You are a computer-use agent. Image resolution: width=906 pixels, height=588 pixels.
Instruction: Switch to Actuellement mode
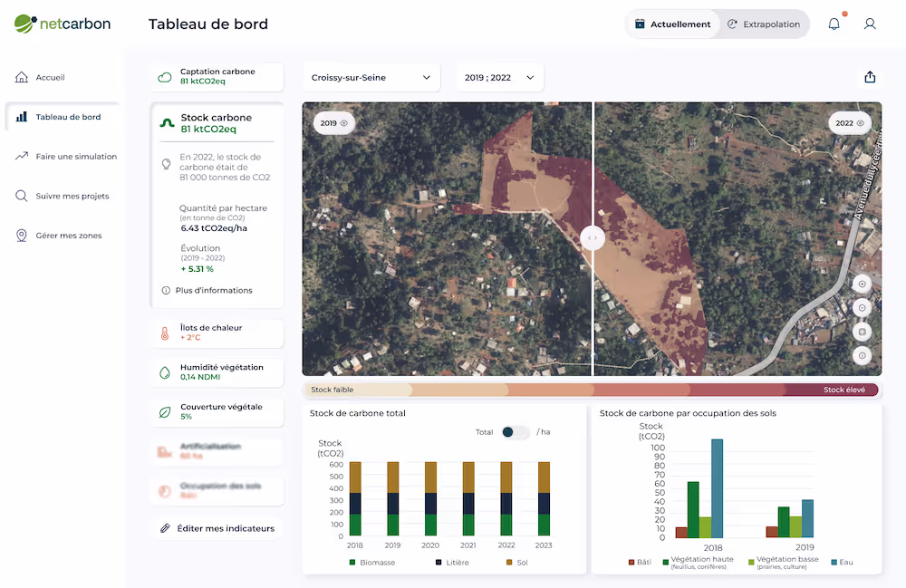(672, 24)
